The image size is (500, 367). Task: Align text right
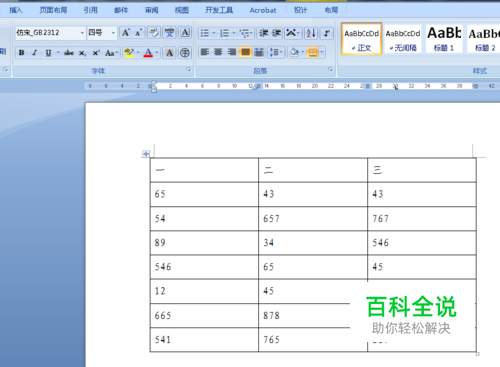[x=232, y=52]
